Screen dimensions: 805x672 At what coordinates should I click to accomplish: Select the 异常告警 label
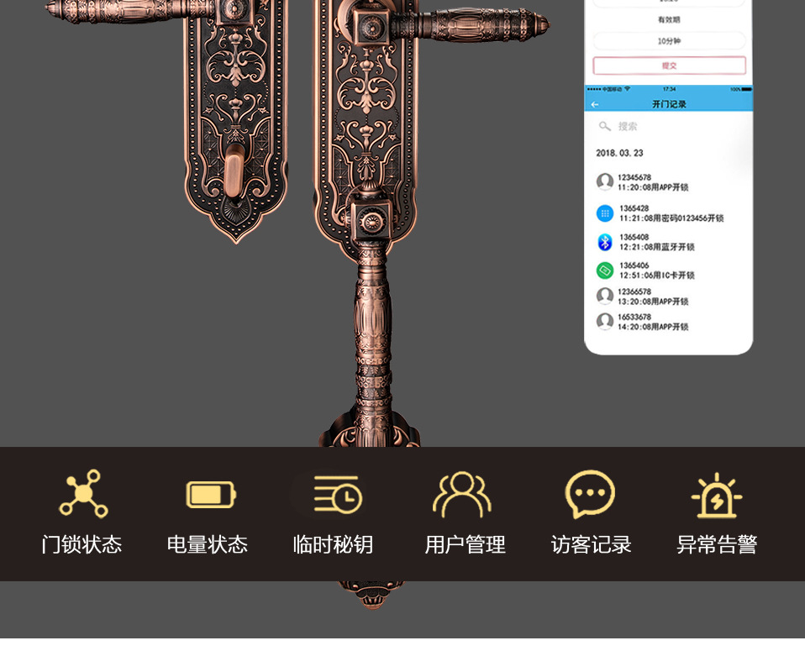coord(717,544)
